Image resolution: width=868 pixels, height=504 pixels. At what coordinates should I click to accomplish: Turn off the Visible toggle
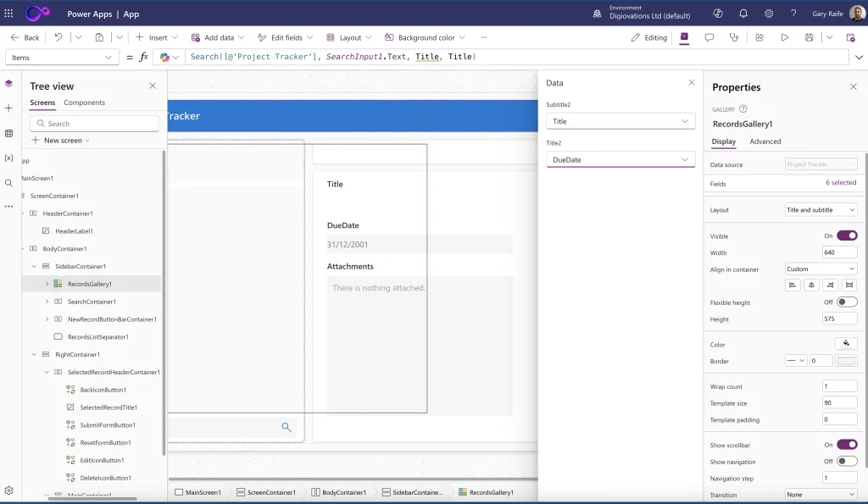[x=846, y=235]
